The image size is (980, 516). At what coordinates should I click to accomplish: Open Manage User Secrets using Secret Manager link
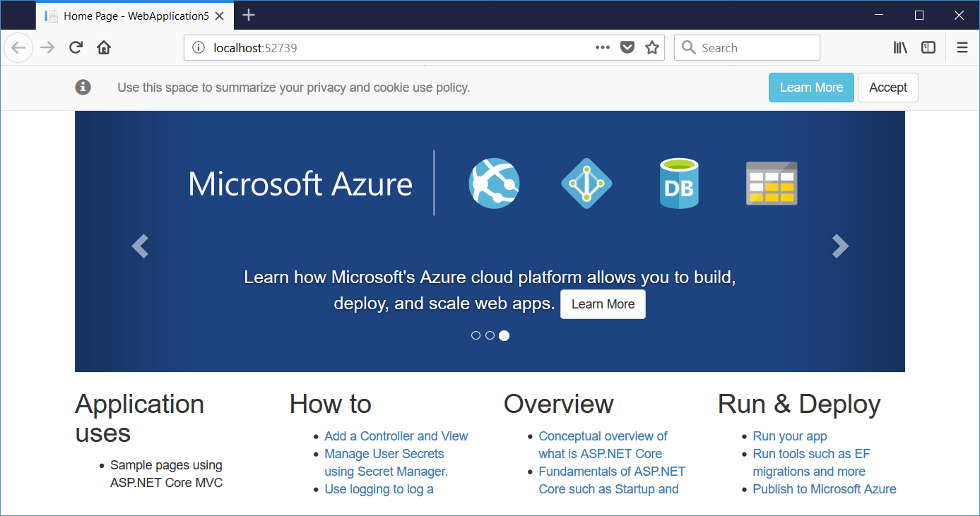tap(386, 462)
